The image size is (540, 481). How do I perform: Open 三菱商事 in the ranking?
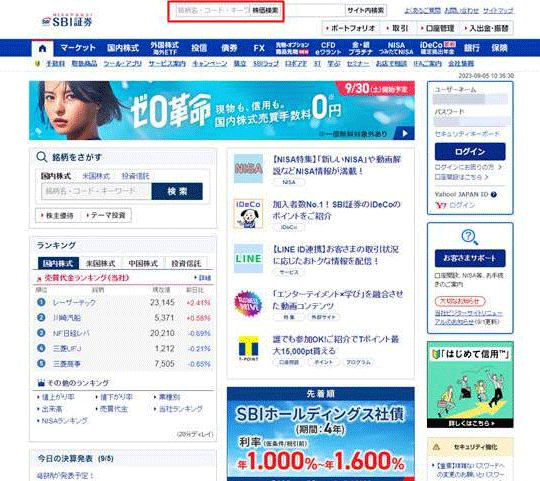coord(66,364)
